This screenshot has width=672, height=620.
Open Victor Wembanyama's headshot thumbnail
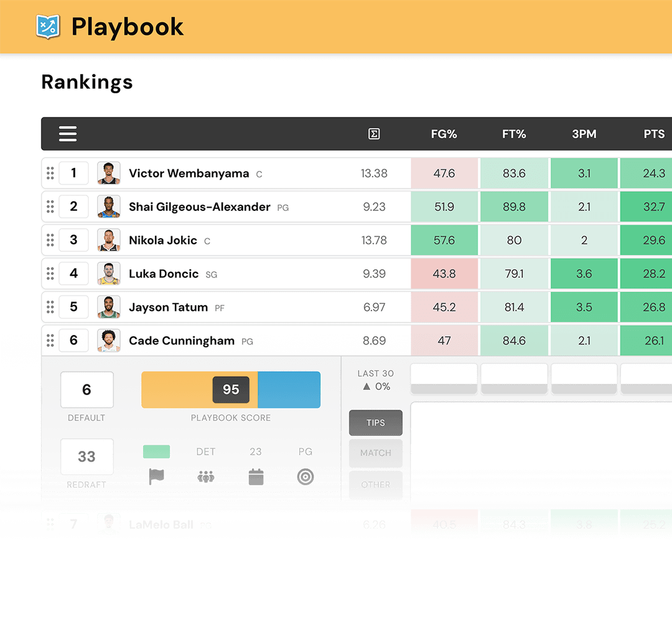[109, 173]
